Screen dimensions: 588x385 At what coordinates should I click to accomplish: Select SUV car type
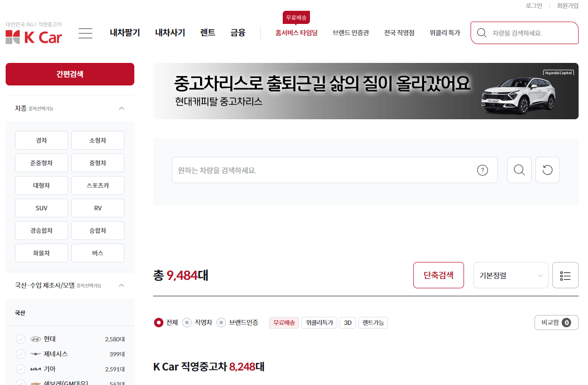(41, 208)
